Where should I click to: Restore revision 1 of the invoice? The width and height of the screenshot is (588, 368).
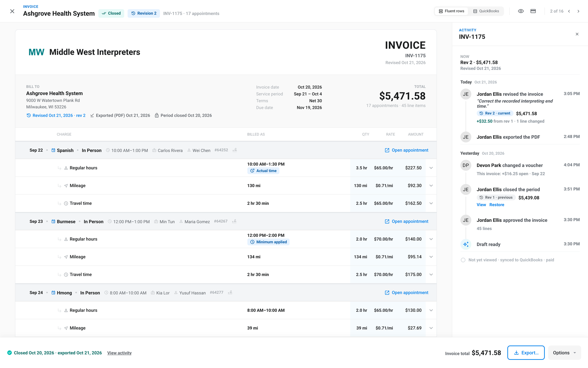[497, 205]
